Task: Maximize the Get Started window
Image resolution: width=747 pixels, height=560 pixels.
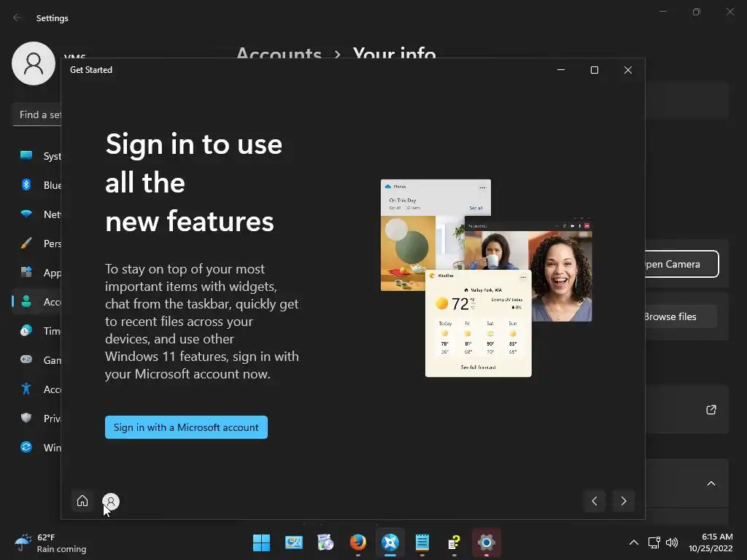Action: (594, 70)
